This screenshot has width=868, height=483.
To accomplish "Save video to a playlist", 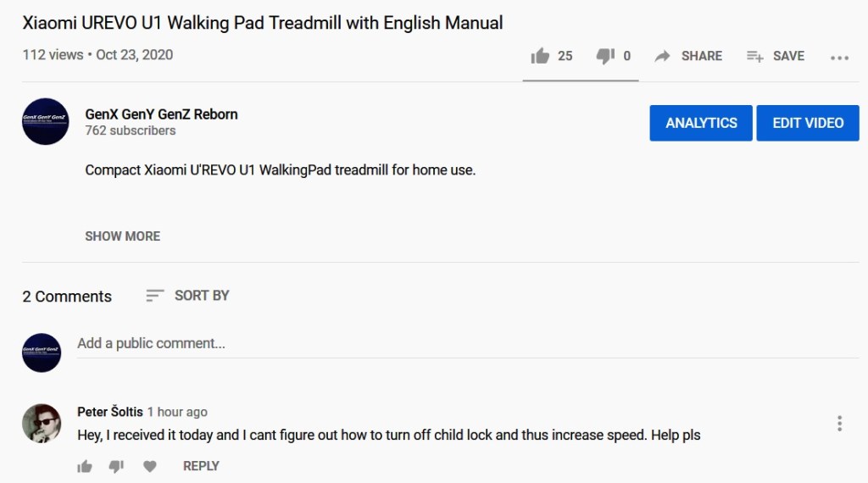I will pos(775,56).
